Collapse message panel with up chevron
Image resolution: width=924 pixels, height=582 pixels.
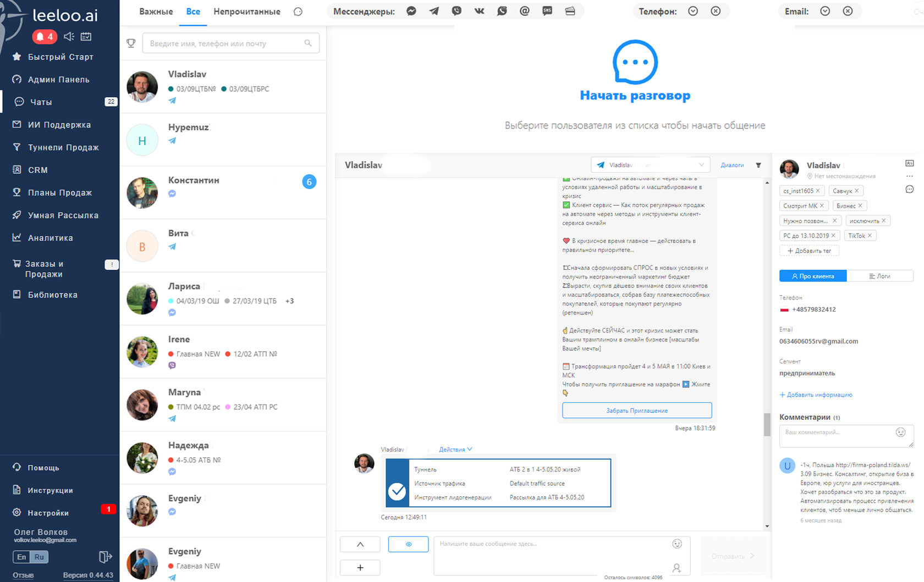(360, 544)
